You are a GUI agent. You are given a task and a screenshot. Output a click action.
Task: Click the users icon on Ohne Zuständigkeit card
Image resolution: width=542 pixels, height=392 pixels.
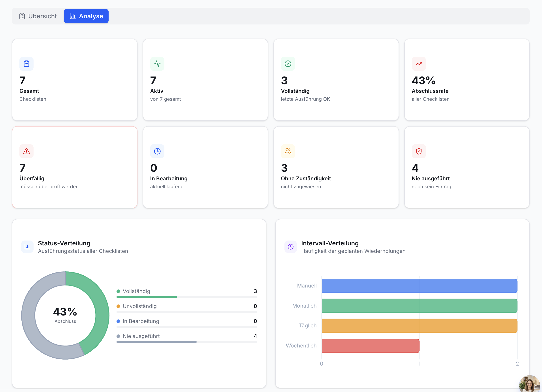[288, 151]
